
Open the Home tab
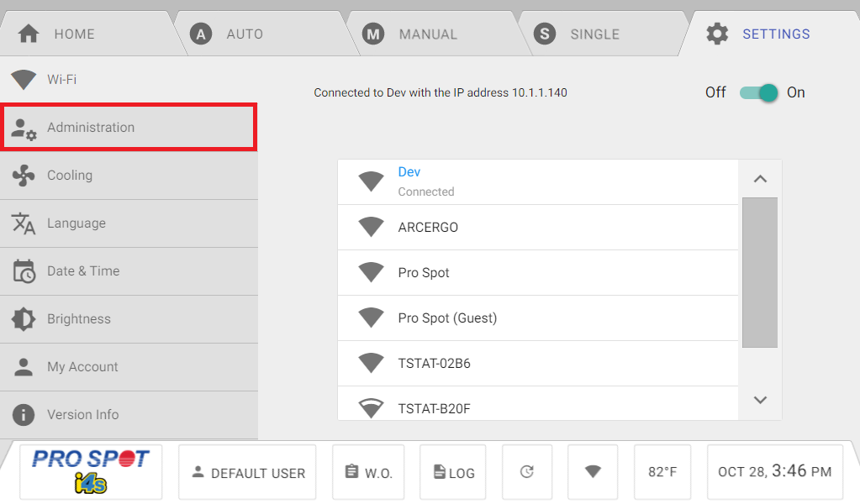(x=87, y=34)
